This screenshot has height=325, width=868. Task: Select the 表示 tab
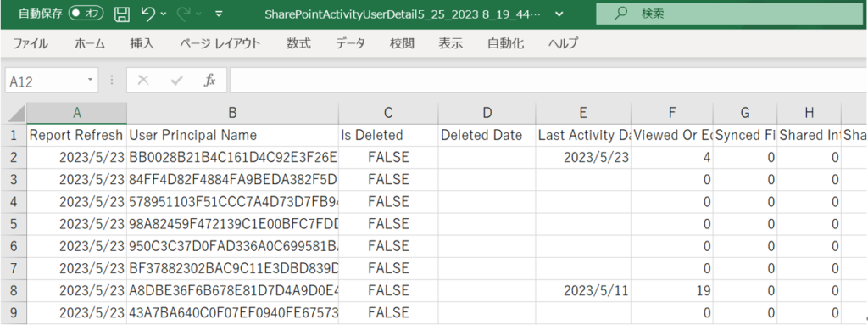point(451,44)
